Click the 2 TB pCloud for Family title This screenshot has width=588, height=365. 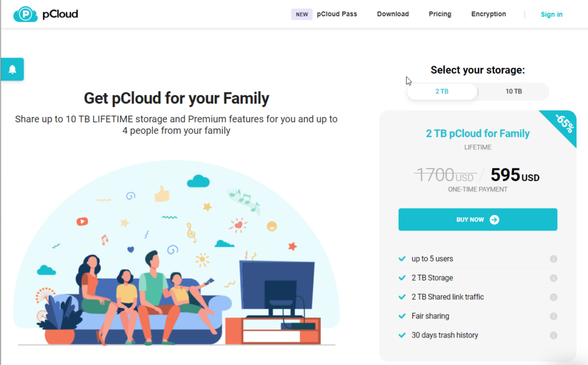478,133
